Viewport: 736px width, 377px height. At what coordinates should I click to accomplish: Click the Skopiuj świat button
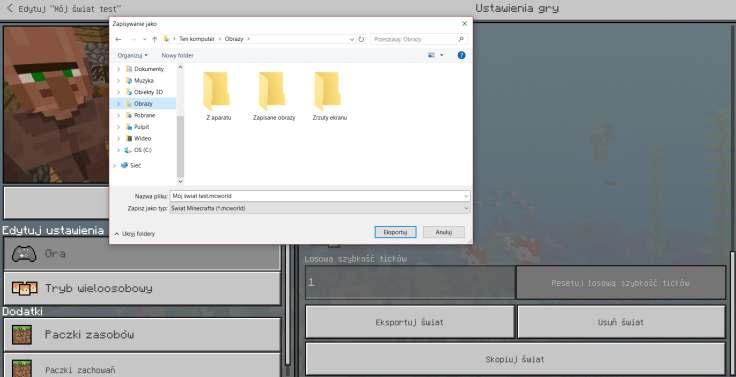(x=515, y=359)
